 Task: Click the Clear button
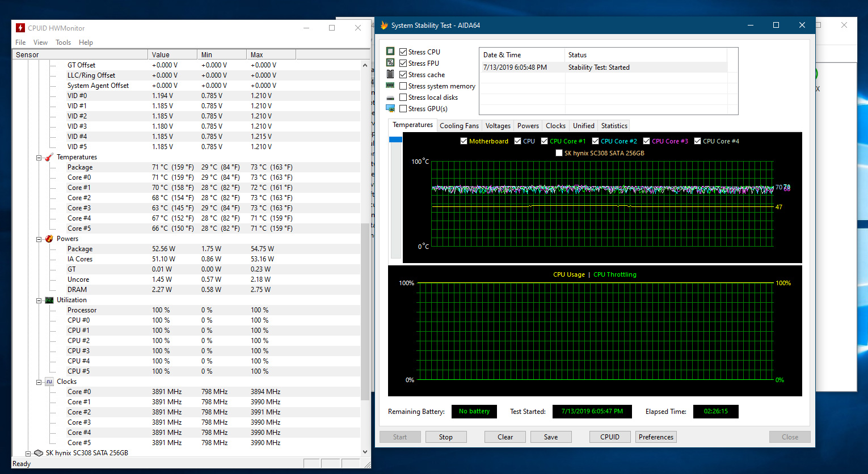[x=505, y=437]
